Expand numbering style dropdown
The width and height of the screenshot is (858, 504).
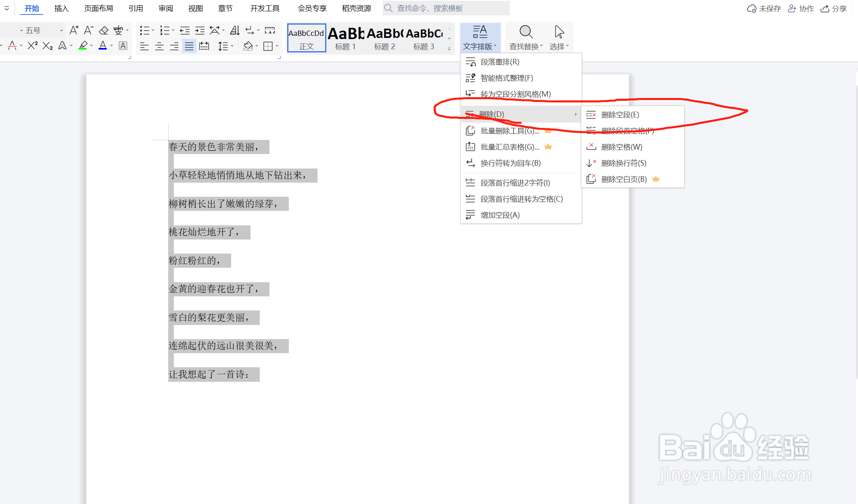point(173,30)
